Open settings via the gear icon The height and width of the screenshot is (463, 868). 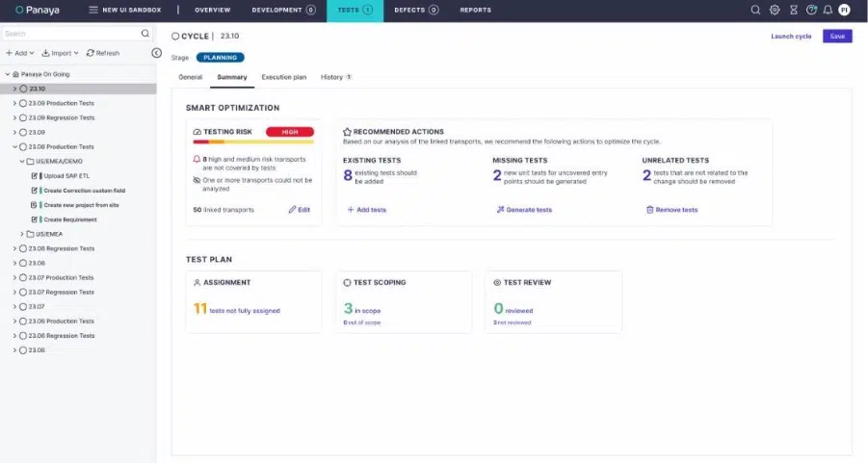(775, 10)
